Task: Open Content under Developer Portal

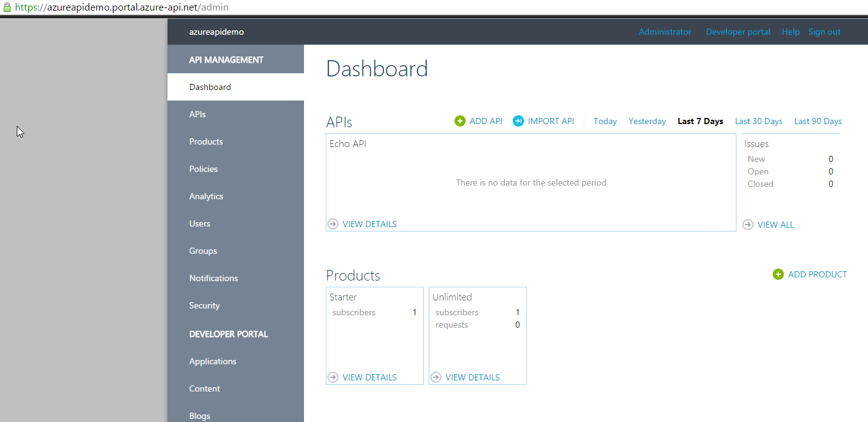Action: coord(236,388)
